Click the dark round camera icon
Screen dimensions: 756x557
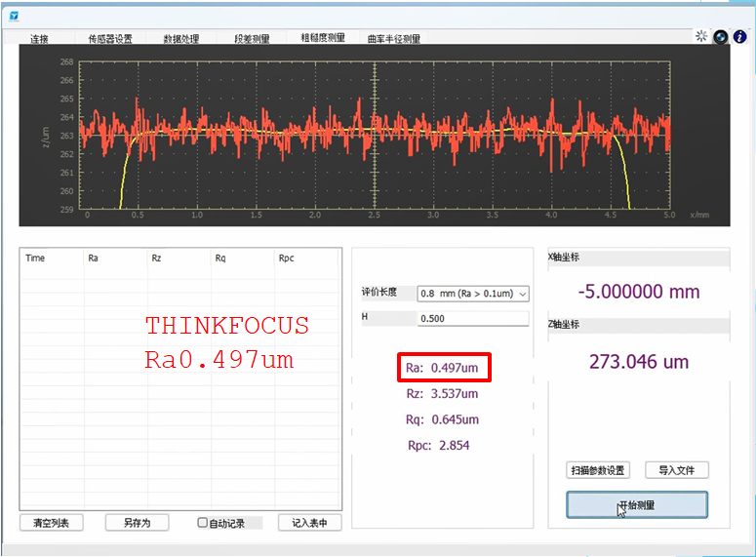(x=721, y=36)
